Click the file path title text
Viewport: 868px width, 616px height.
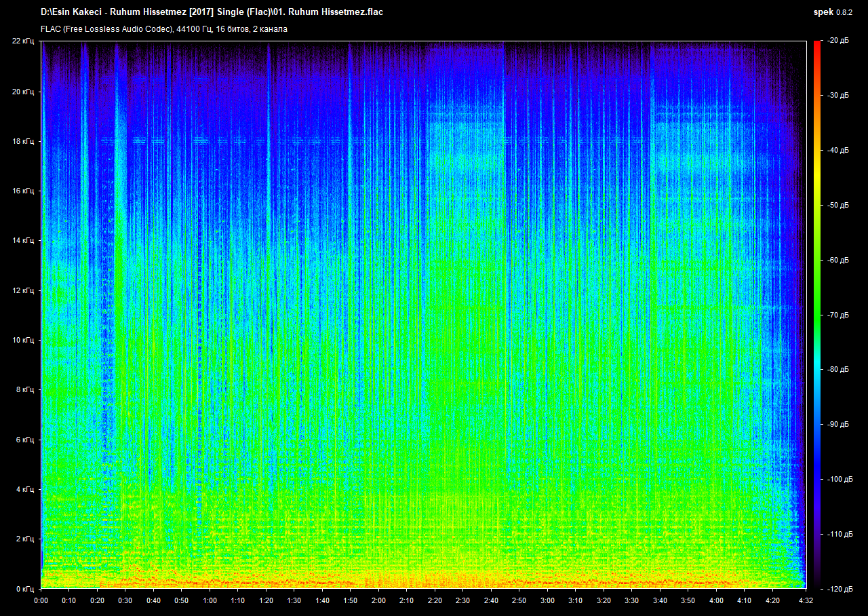click(x=212, y=12)
